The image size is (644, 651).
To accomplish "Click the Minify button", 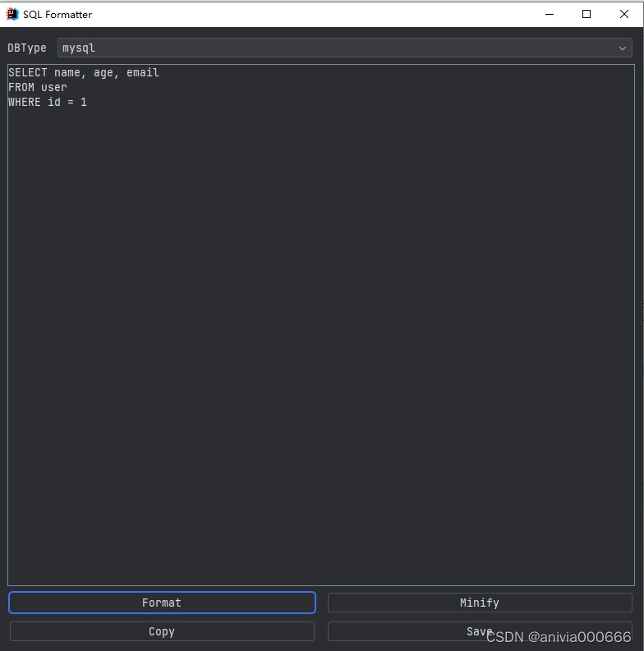I will pos(480,603).
